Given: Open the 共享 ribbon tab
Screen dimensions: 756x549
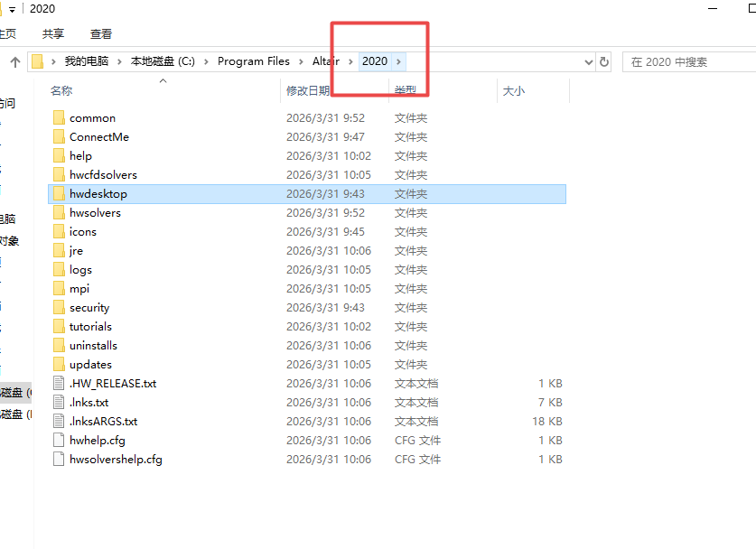Looking at the screenshot, I should coord(53,34).
